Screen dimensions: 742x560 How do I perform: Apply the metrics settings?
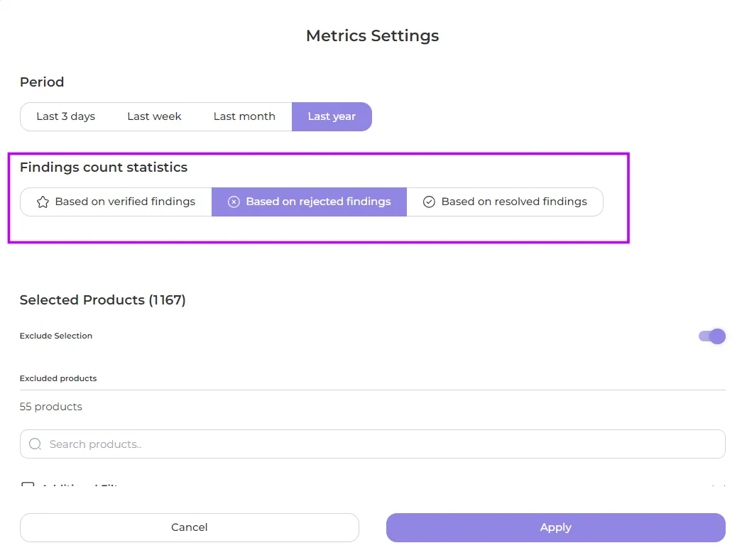point(555,527)
